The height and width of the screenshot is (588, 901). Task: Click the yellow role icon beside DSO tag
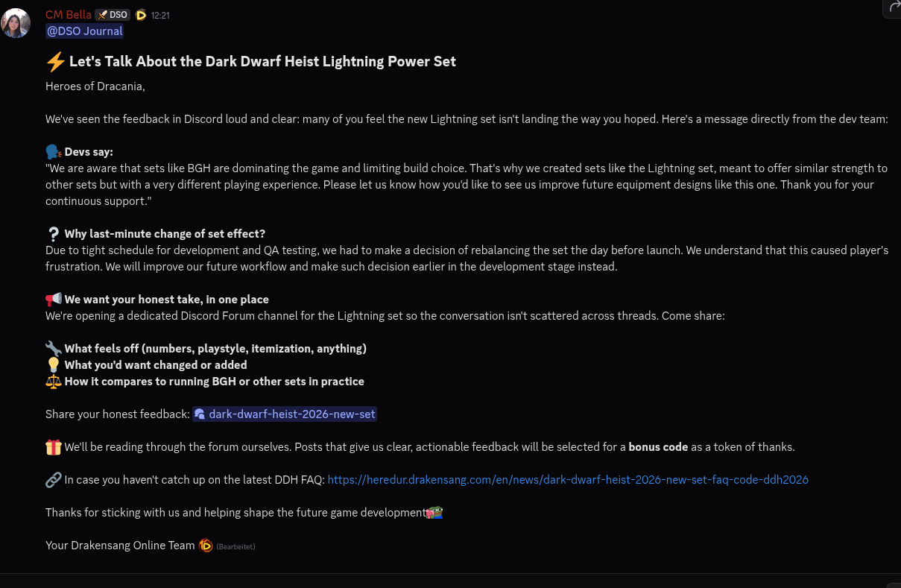140,15
